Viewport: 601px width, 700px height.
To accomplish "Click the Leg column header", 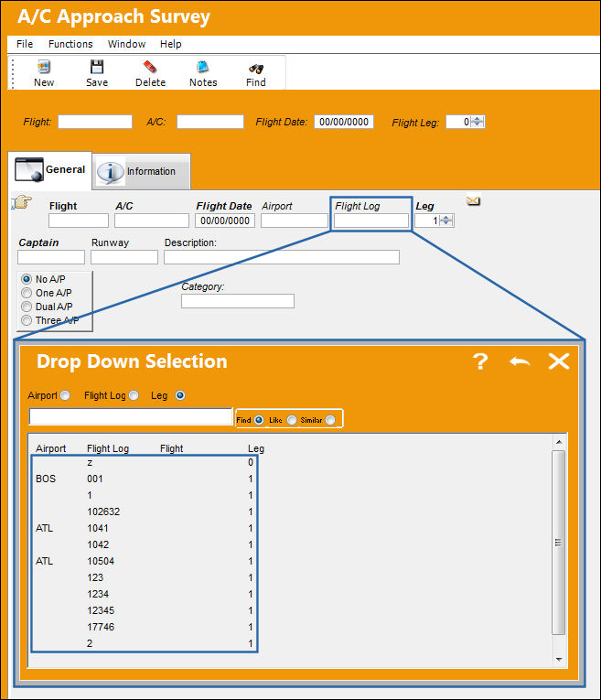I will tap(256, 448).
